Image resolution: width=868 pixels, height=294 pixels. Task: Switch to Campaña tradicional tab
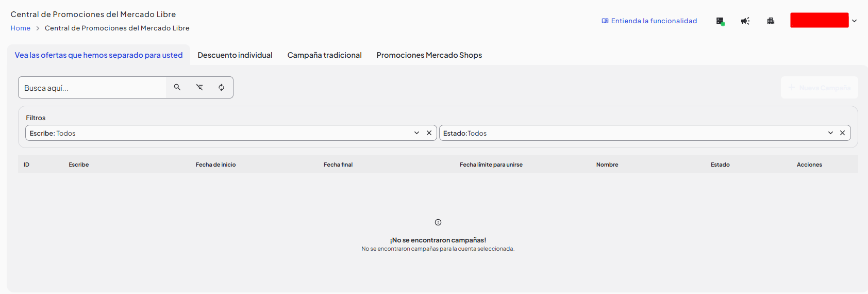coord(324,55)
